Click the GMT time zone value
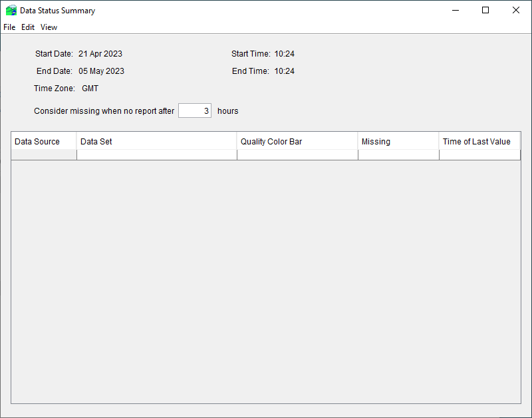 [x=90, y=89]
